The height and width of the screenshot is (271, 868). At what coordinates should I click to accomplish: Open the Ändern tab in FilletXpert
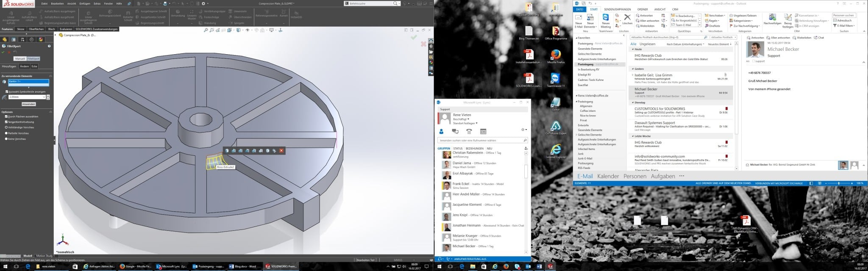(24, 66)
